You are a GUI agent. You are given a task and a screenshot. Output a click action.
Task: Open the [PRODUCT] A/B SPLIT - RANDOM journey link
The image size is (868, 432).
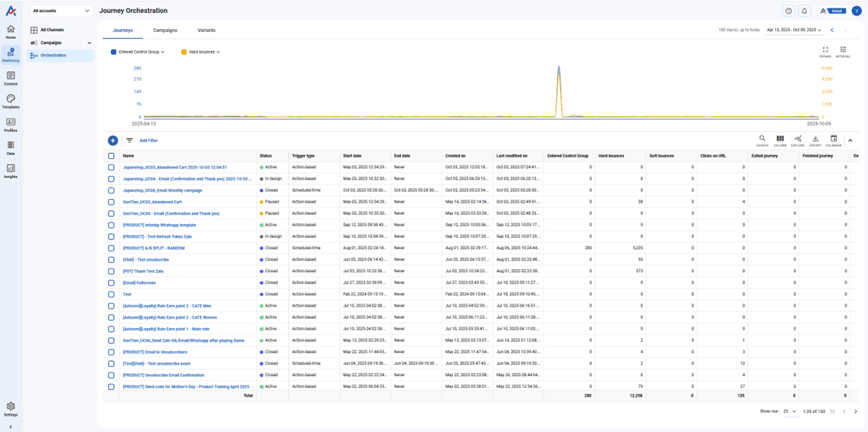154,248
